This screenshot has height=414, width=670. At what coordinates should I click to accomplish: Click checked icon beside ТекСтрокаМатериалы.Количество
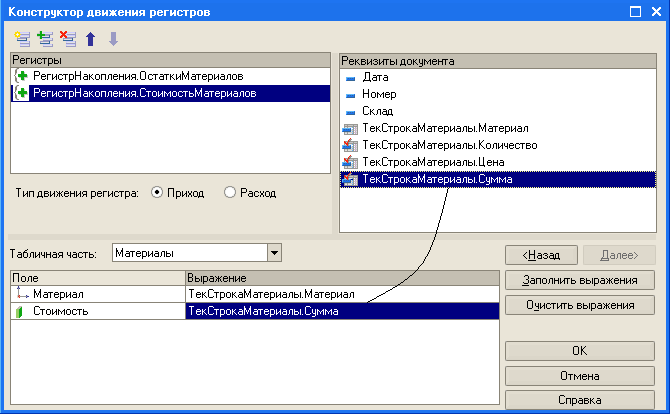click(350, 145)
